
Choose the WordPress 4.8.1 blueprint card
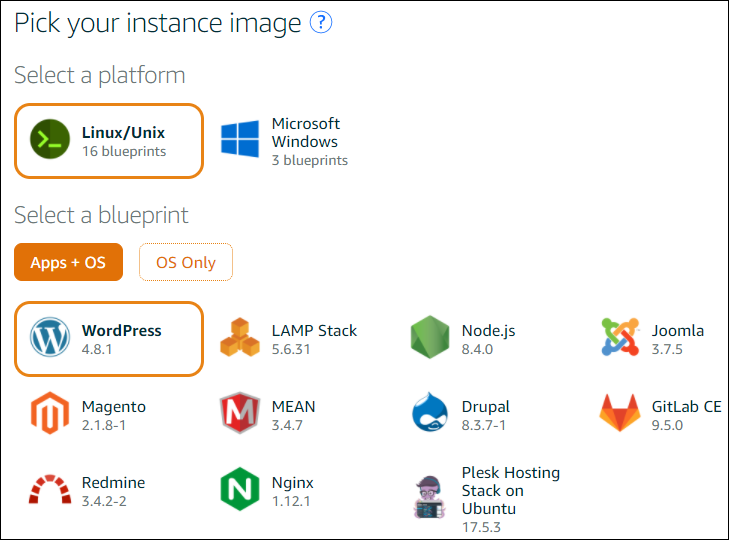(109, 339)
